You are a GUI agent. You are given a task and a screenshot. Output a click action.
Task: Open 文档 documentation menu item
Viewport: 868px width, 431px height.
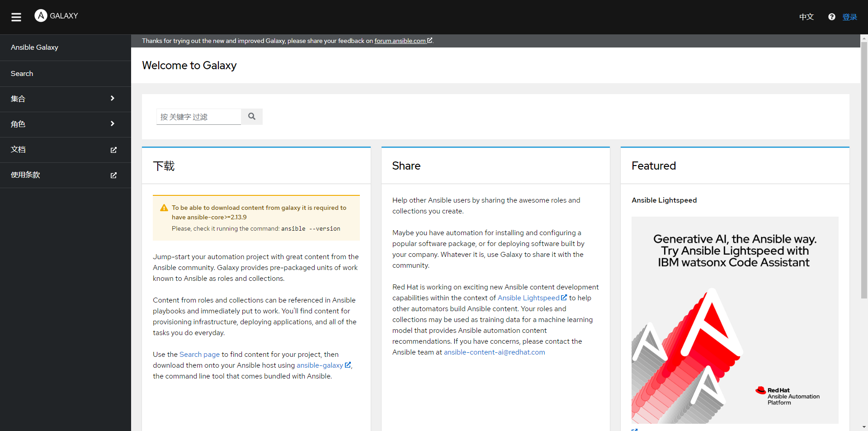point(66,150)
